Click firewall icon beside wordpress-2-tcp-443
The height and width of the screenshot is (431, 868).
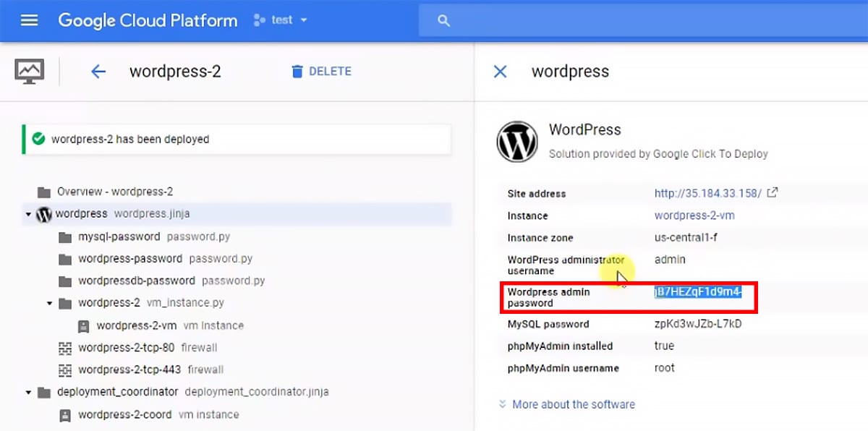(65, 370)
